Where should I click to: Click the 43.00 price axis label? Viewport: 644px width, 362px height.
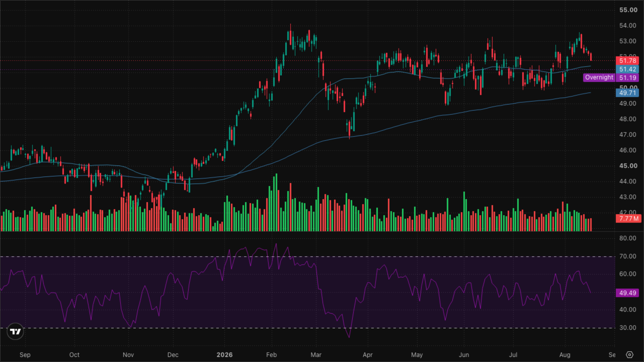[628, 197]
